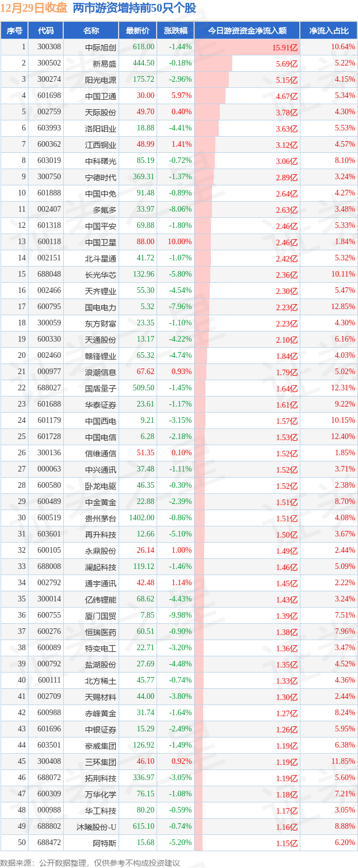Screen dimensions: 358x868
Task: Click stock code 688048
Action: 49,274
